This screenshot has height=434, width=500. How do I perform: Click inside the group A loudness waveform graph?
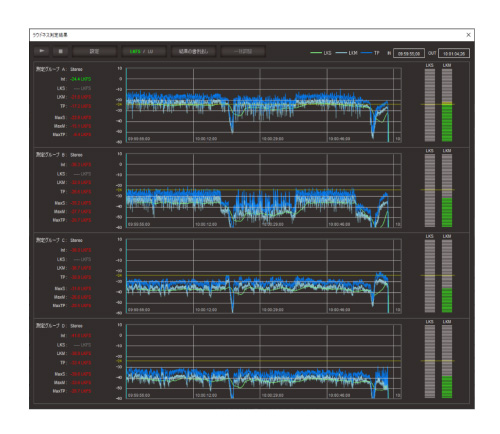(x=264, y=105)
